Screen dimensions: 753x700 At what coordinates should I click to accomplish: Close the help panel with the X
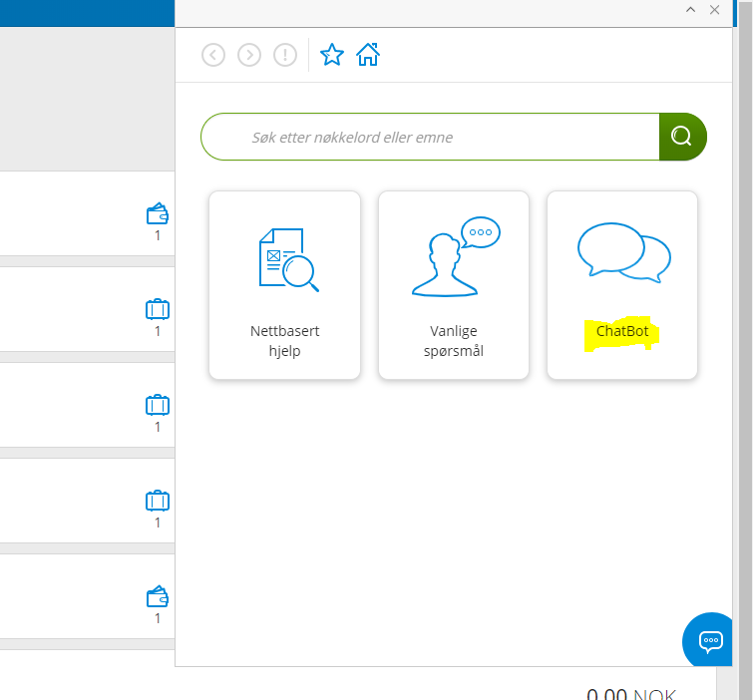tap(714, 10)
